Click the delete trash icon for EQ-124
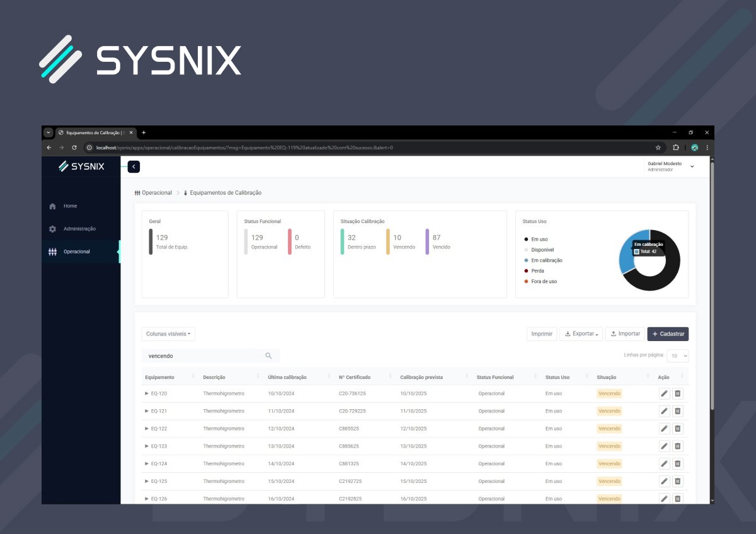This screenshot has width=756, height=534. 677,464
